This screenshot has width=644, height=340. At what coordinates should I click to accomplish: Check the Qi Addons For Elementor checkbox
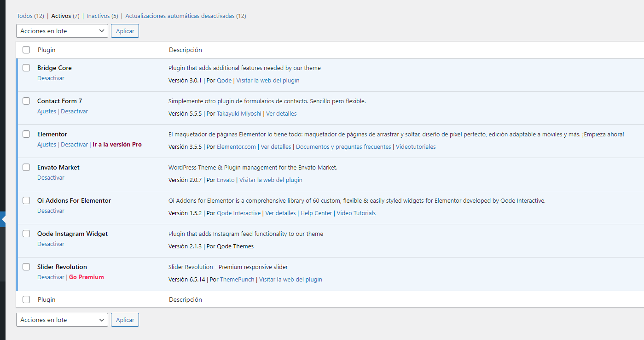point(26,200)
